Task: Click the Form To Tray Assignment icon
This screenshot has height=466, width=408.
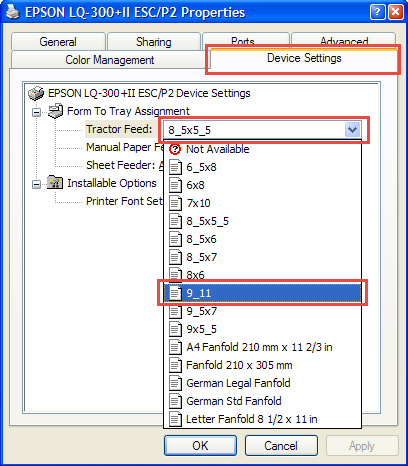Action: (x=55, y=111)
